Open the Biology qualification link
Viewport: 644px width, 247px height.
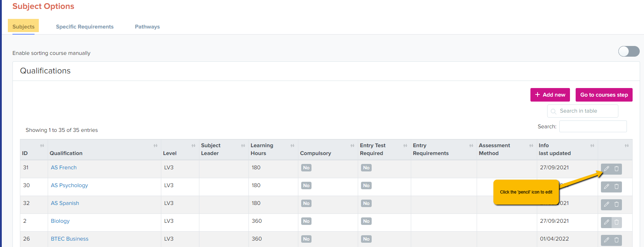point(60,221)
